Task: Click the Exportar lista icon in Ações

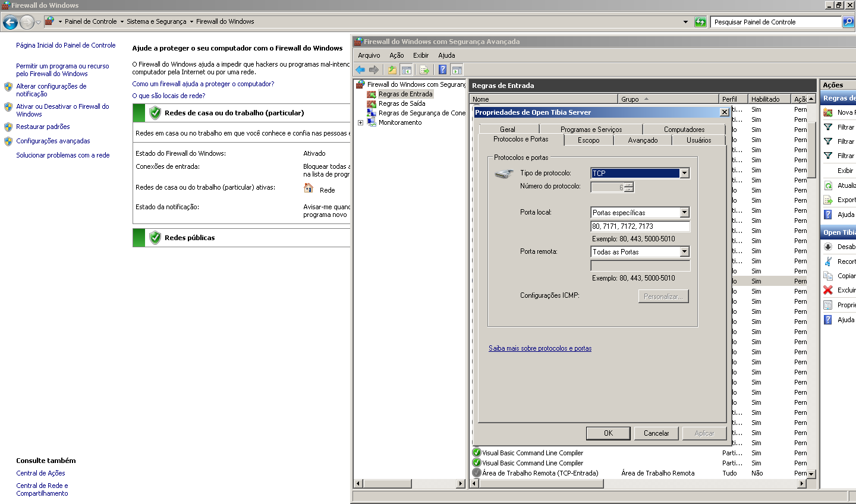Action: point(828,200)
